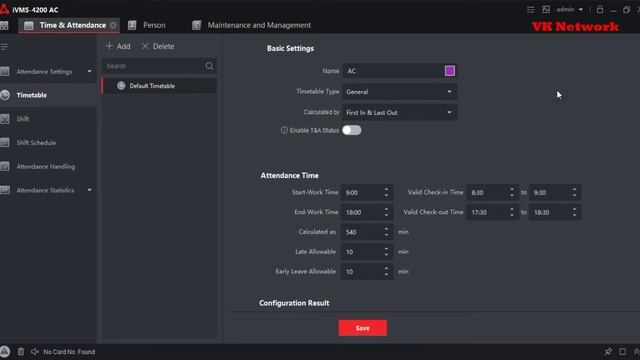Open the admin account dropdown
Image resolution: width=640 pixels, height=360 pixels.
pos(570,9)
